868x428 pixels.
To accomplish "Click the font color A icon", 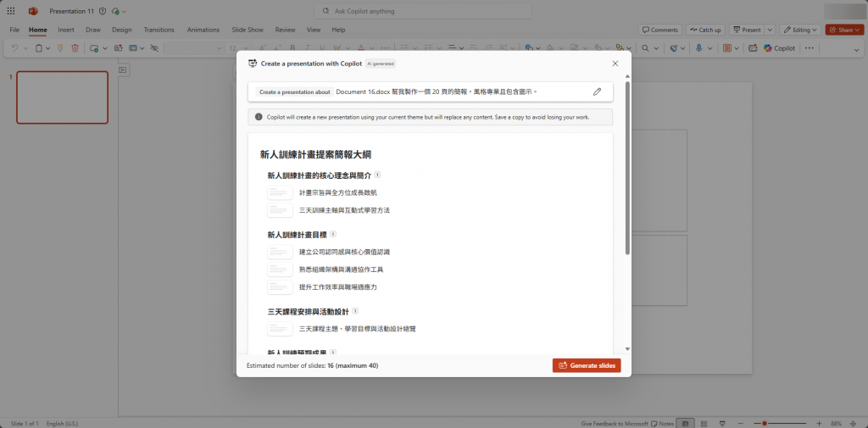I will [361, 48].
